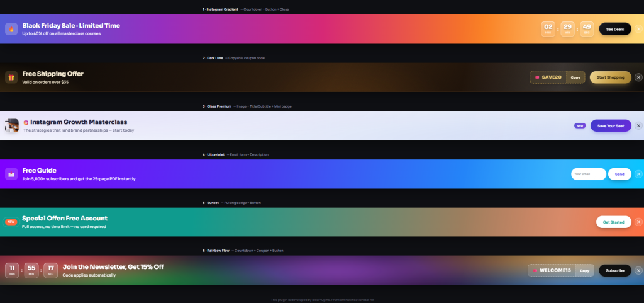The image size is (644, 303).
Task: Click the Instagram logo beside Growth Masterclass title
Action: point(26,122)
